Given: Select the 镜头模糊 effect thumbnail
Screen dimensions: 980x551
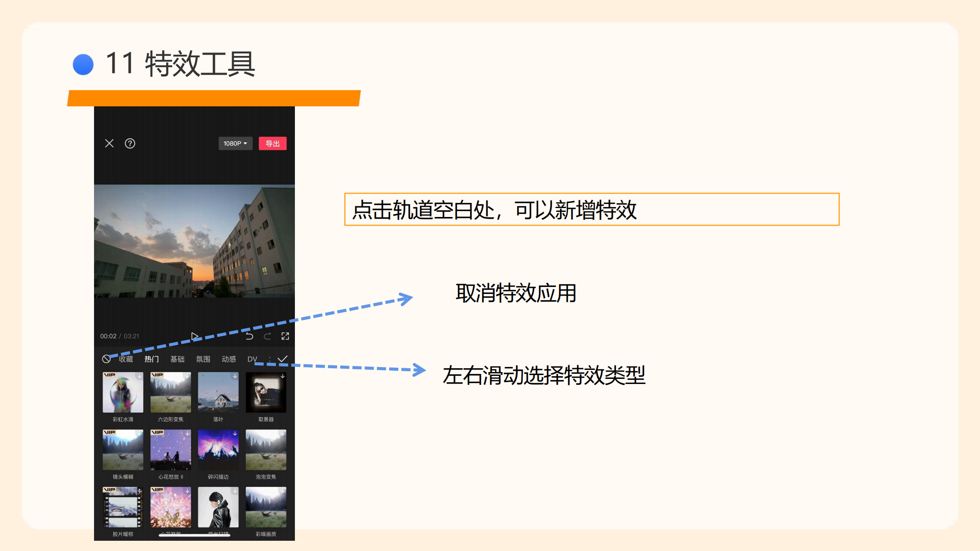Looking at the screenshot, I should pyautogui.click(x=123, y=450).
